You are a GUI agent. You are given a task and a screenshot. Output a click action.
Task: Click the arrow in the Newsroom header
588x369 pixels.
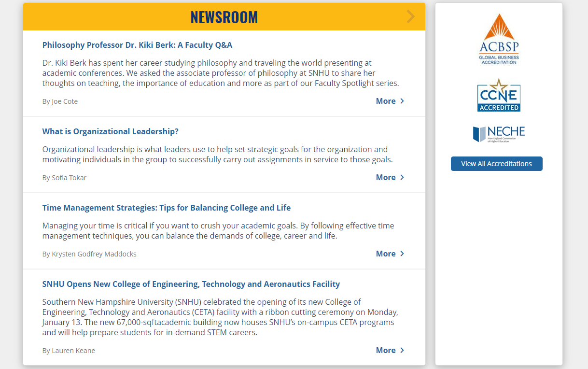(411, 17)
